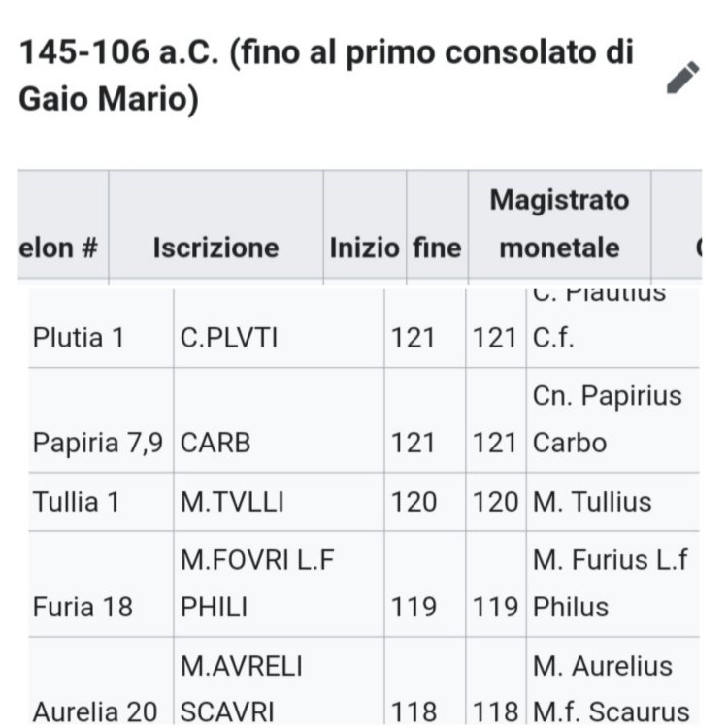Click the M. Tullius magistrate name

point(592,502)
